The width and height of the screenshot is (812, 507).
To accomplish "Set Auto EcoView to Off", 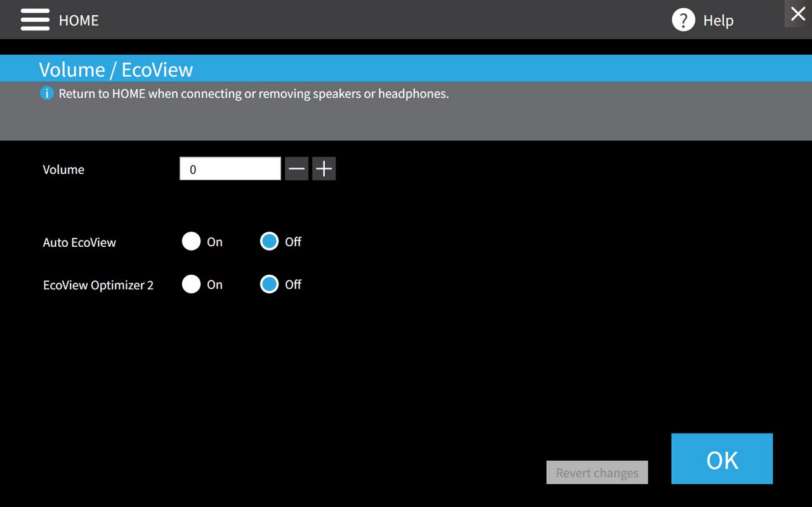I will click(270, 242).
